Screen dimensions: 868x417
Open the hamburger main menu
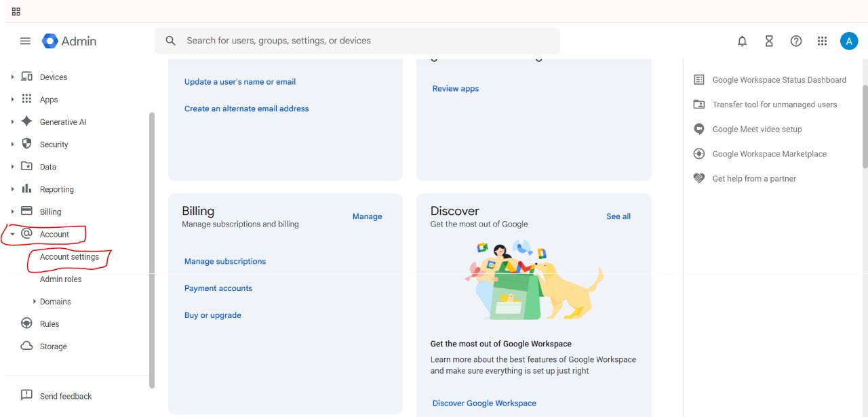25,41
